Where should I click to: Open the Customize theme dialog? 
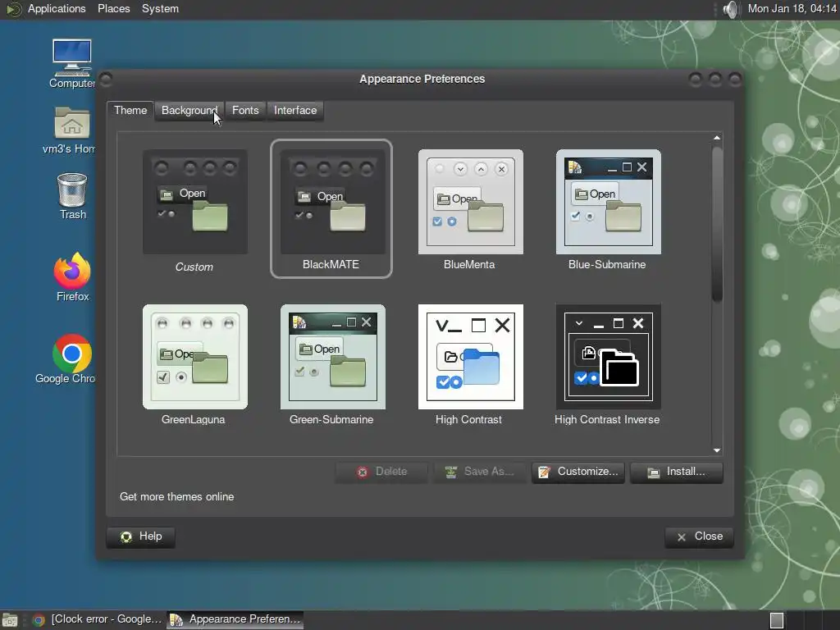pyautogui.click(x=578, y=472)
